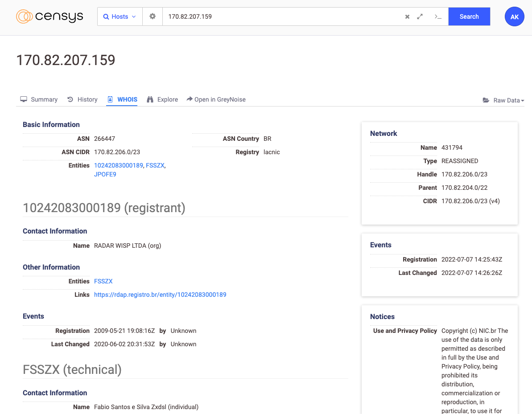
Task: Select ASN value 266447
Action: click(x=104, y=139)
